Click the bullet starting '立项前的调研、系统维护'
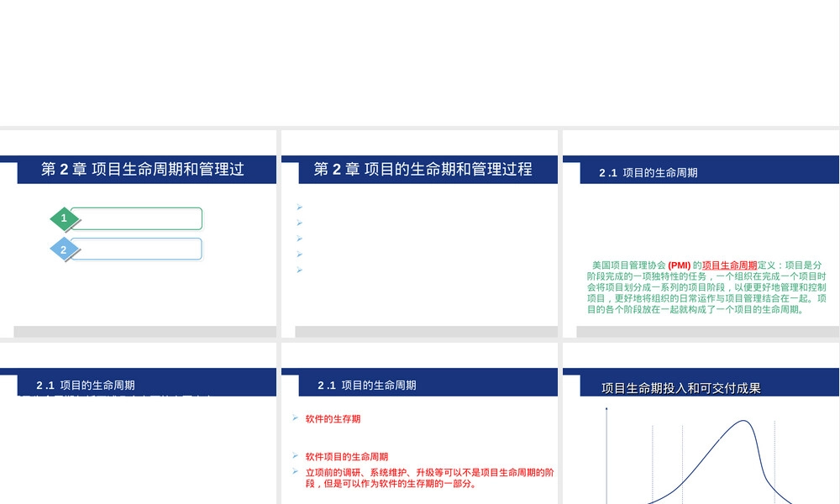Screen dimensions: 840x504 [429, 478]
